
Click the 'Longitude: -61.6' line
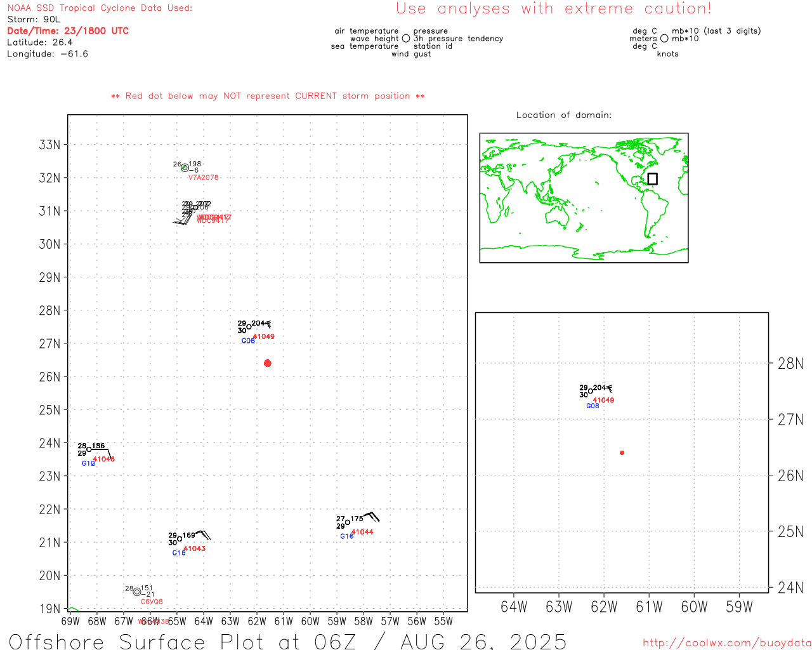[x=48, y=54]
